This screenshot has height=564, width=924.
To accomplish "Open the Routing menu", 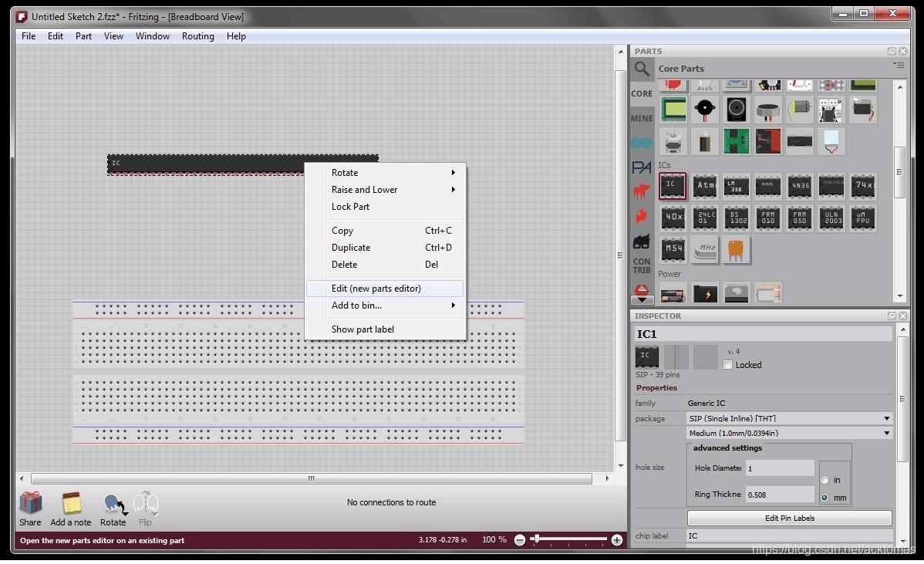I will coord(198,35).
